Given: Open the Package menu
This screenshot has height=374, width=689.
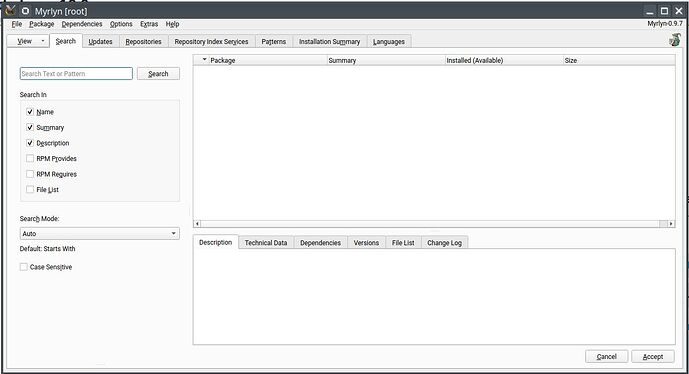Looking at the screenshot, I should 42,24.
